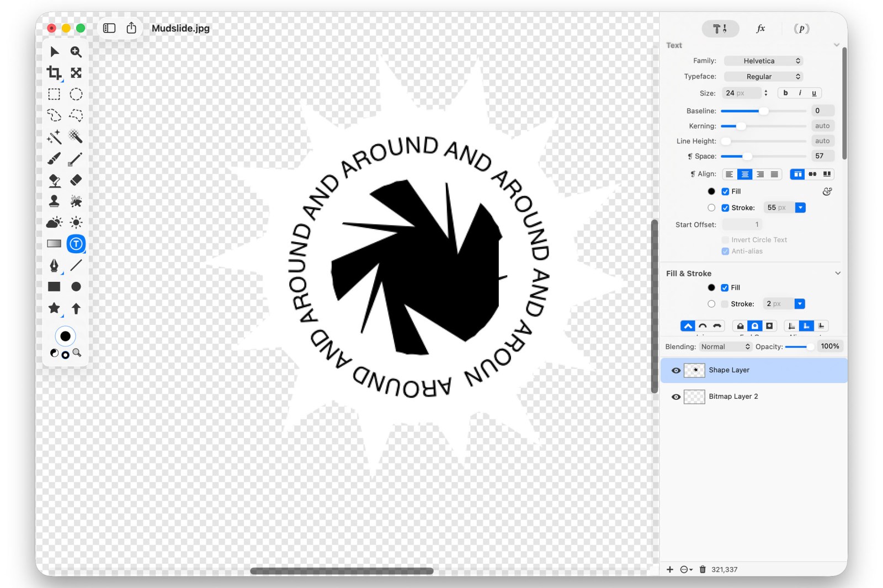Viewport: 883px width, 588px height.
Task: Open the Blending mode dropdown
Action: tap(725, 346)
